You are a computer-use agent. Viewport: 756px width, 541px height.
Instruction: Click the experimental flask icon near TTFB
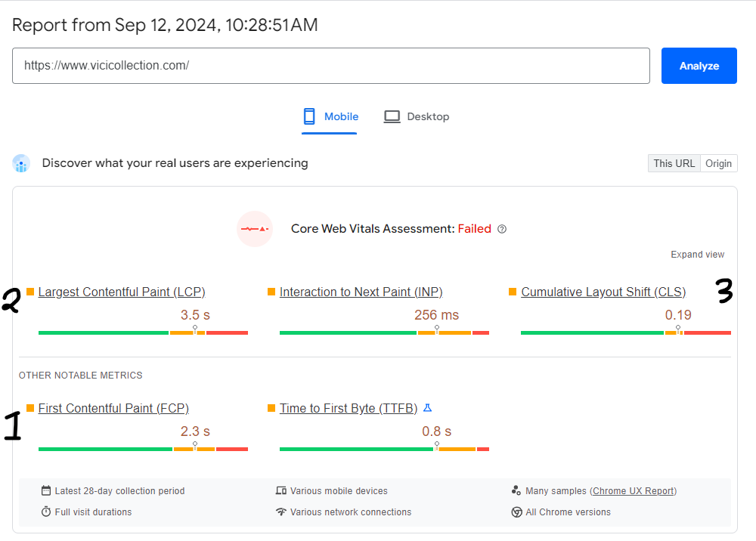[427, 408]
